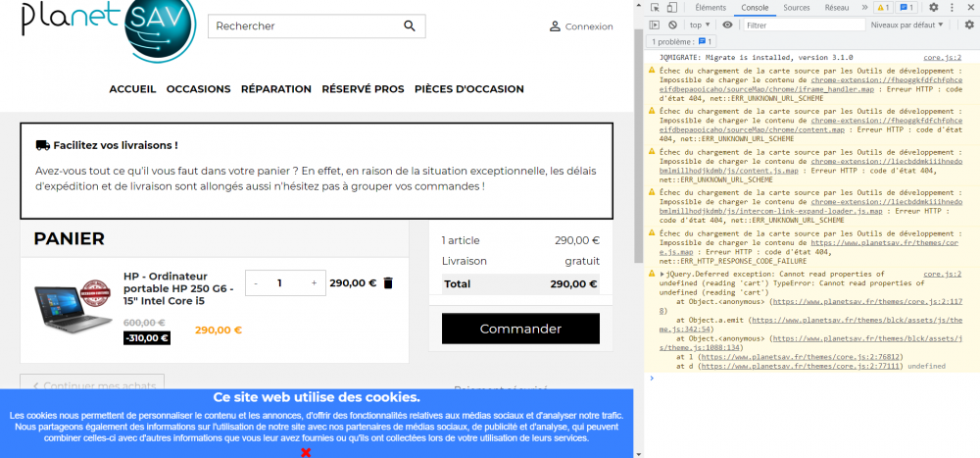Open RÉSERVÉ PROS menu item
Image resolution: width=980 pixels, height=458 pixels.
[x=363, y=89]
